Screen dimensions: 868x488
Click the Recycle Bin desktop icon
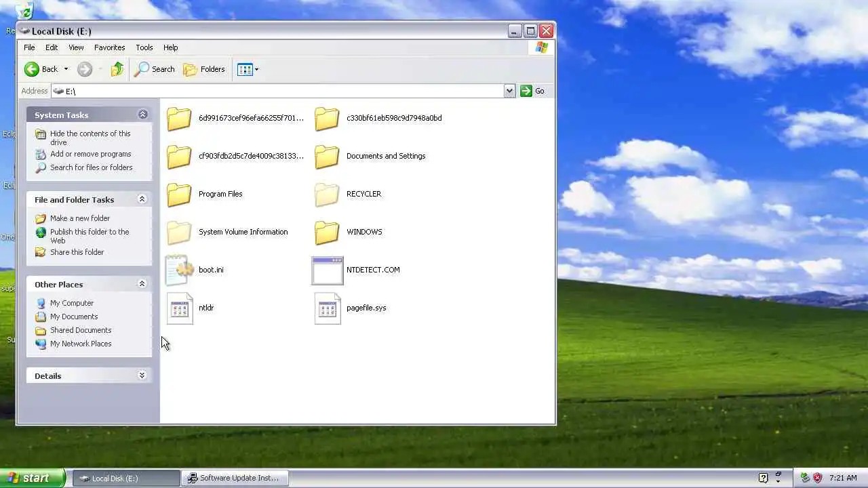tap(24, 9)
